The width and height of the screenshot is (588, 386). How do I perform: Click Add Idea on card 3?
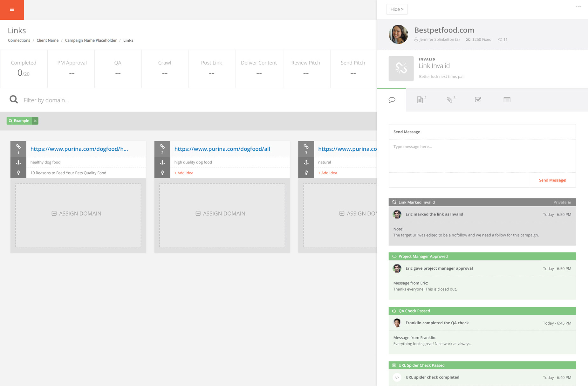[328, 173]
